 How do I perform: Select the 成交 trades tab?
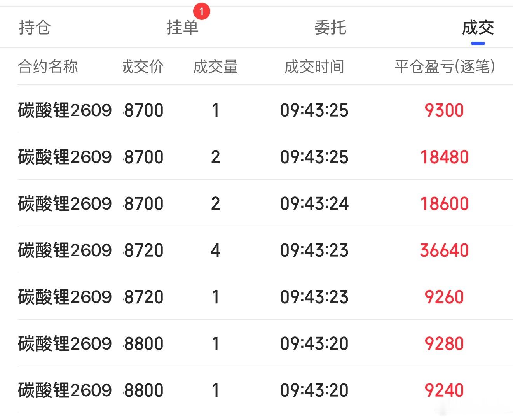pos(478,28)
